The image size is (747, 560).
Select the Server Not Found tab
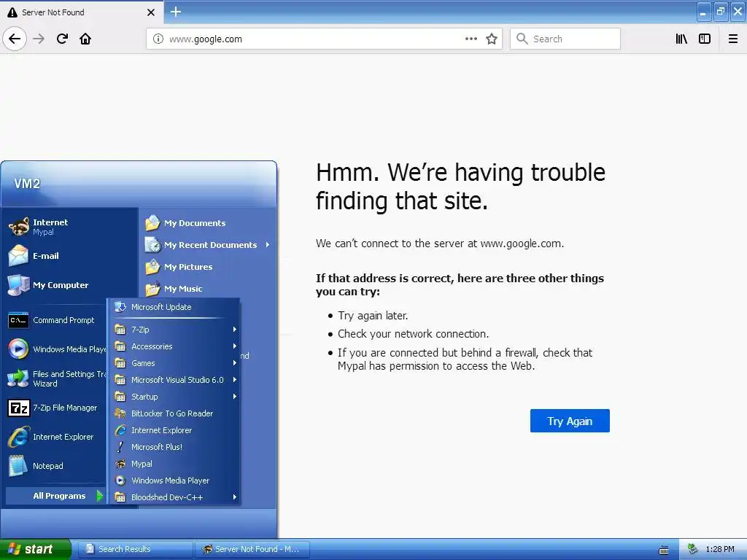(x=82, y=12)
